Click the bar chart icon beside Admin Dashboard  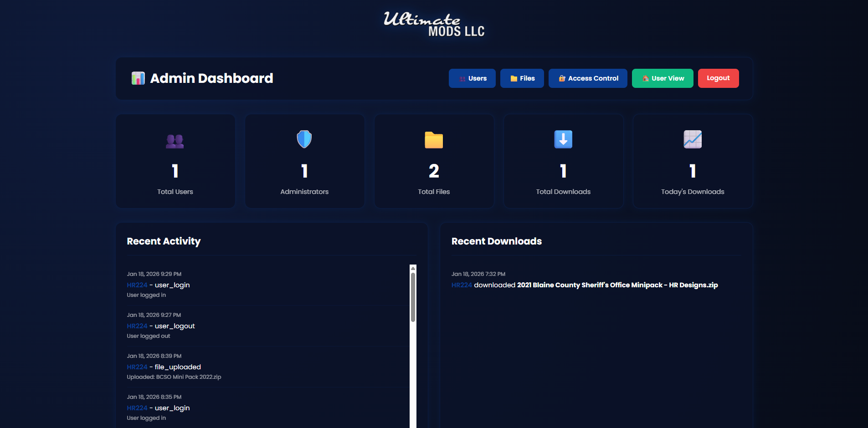138,78
